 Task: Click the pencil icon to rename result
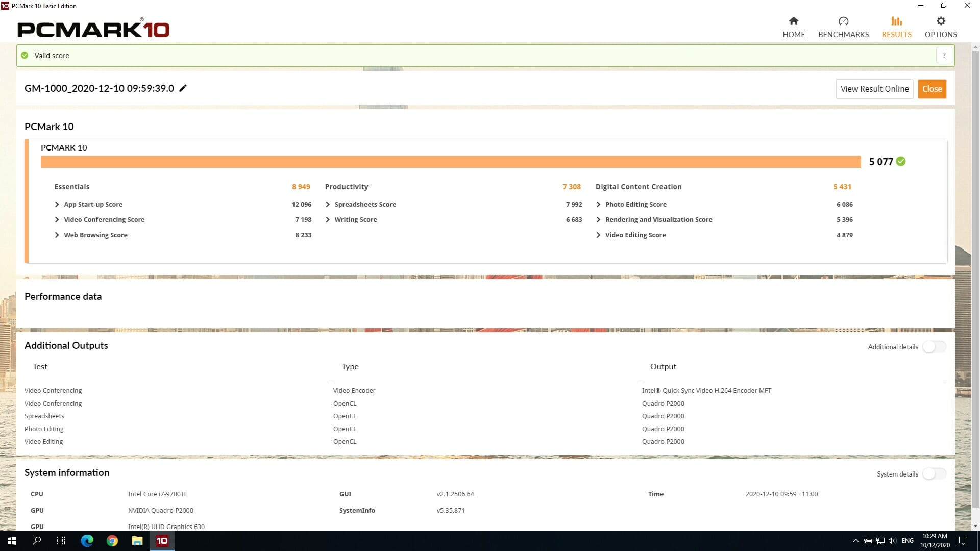183,88
